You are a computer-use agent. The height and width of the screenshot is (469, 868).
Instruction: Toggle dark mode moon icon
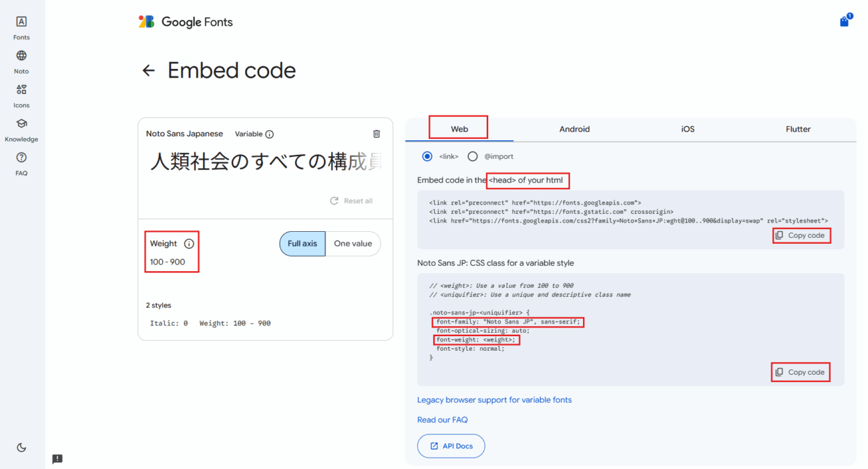pos(21,448)
